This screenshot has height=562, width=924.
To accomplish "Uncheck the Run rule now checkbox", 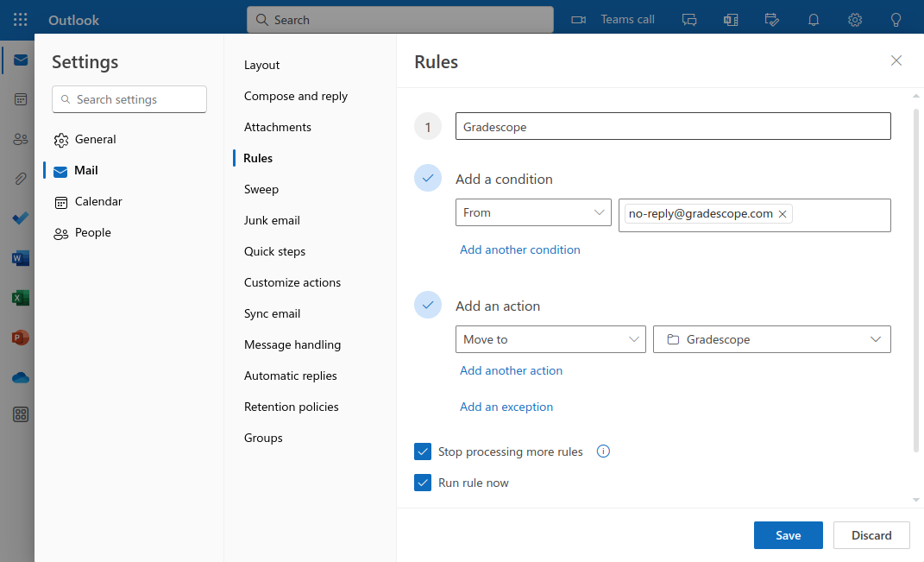I will [423, 483].
